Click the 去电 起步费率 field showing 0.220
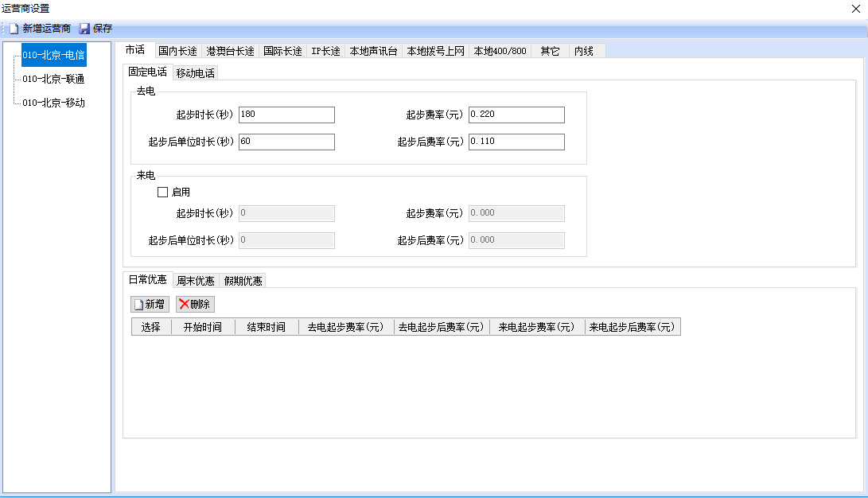Screen dimensions: 868x498 [x=516, y=115]
